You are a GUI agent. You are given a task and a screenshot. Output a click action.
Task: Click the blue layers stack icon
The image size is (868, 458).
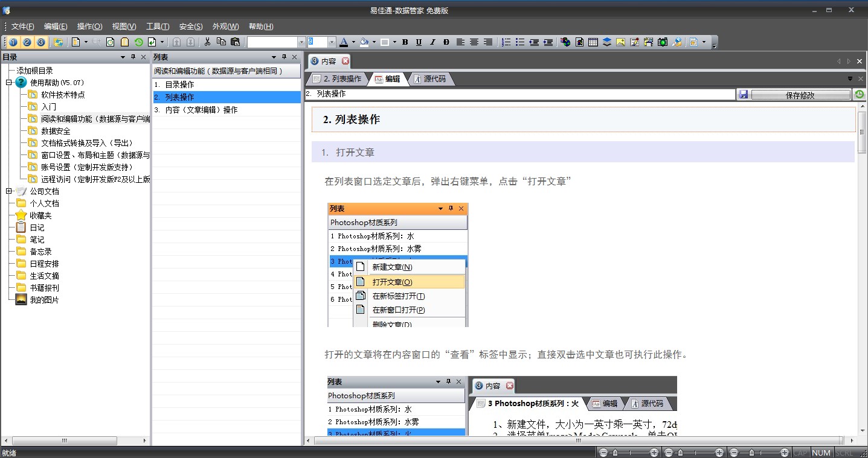tap(607, 42)
